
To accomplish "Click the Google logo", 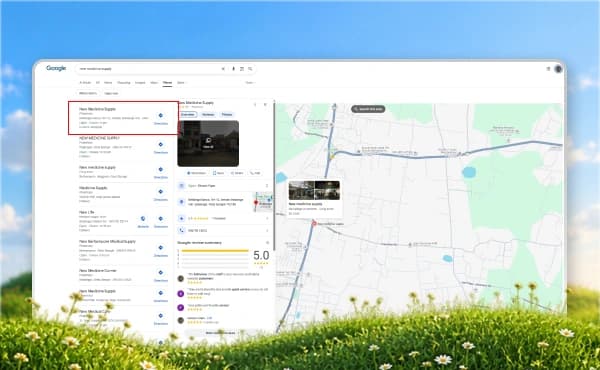I will tap(56, 68).
